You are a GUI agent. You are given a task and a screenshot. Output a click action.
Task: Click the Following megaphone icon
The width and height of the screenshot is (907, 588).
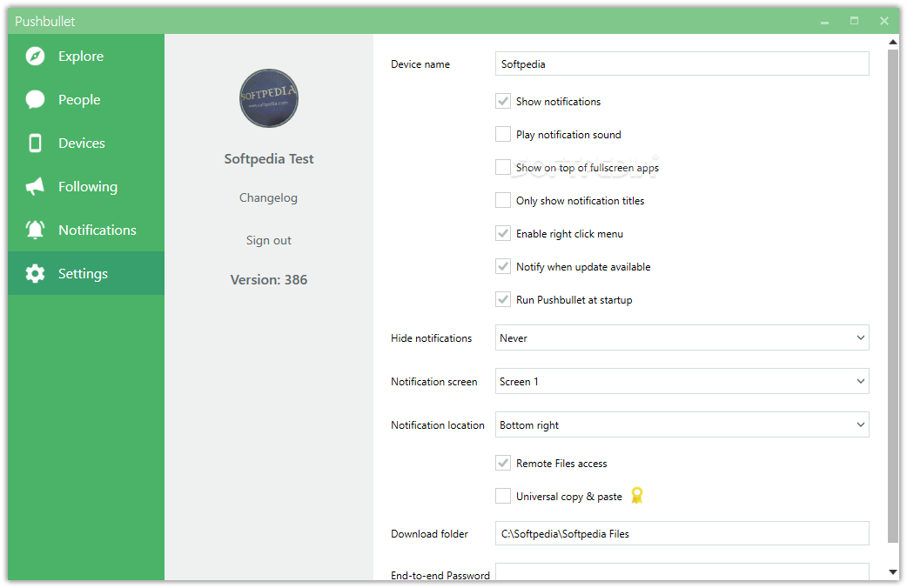36,186
